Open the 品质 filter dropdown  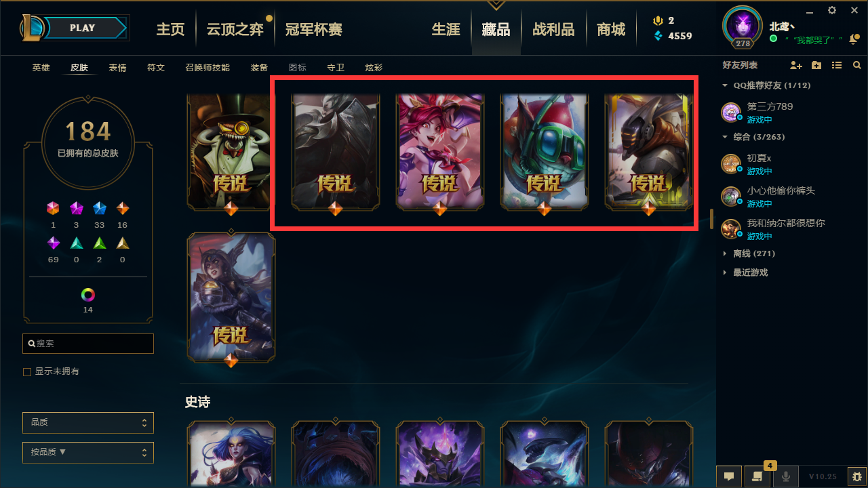88,422
